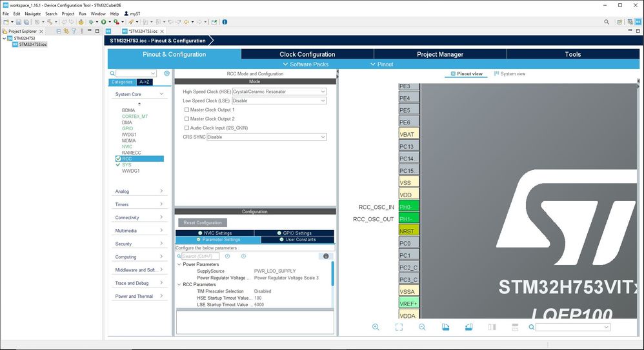Open the GPIO Settings tab

(x=294, y=233)
